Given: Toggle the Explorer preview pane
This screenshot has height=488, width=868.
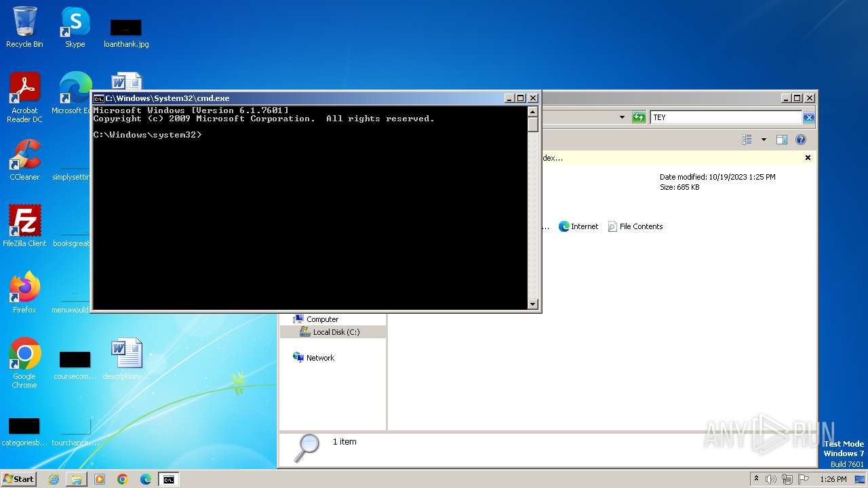Looking at the screenshot, I should [x=781, y=140].
